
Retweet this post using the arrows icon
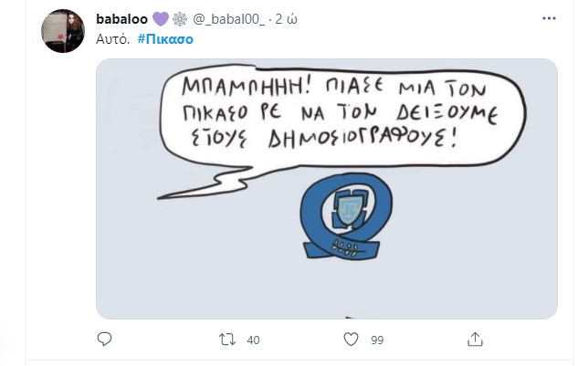pyautogui.click(x=227, y=340)
